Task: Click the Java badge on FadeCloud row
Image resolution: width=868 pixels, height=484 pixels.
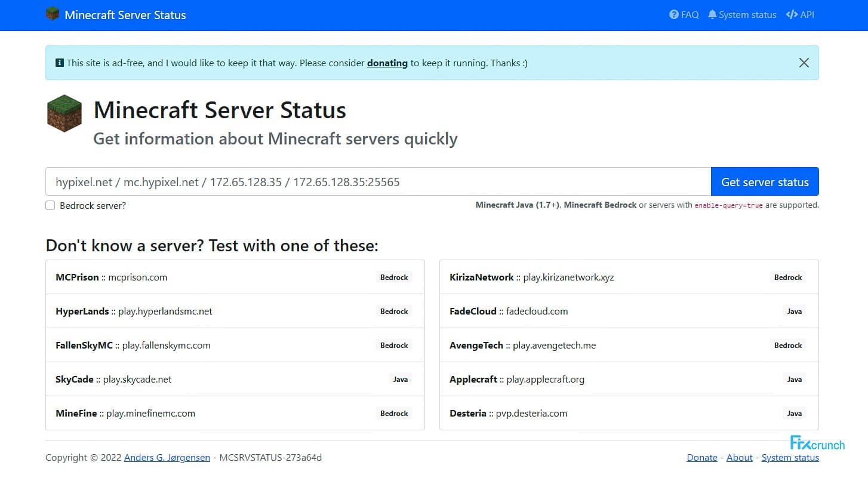Action: coord(795,312)
